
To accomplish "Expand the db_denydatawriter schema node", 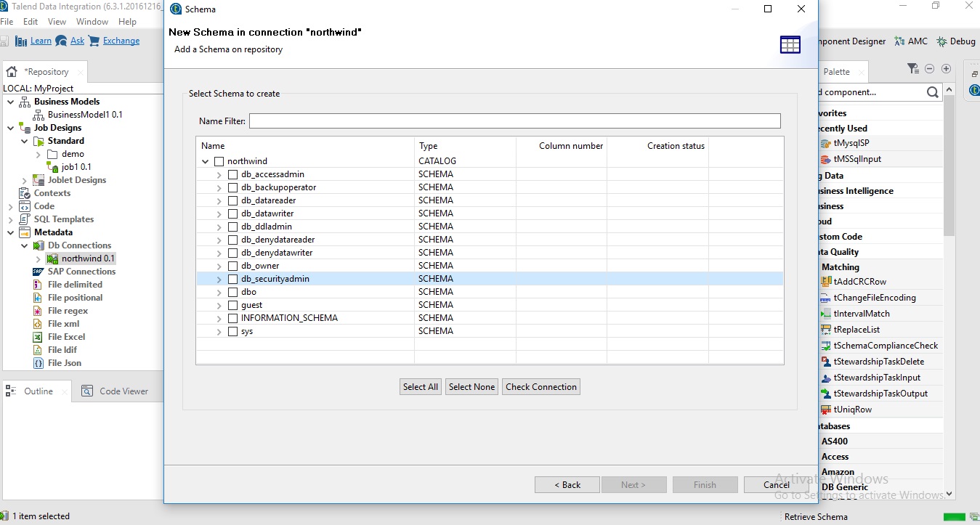I will point(219,253).
